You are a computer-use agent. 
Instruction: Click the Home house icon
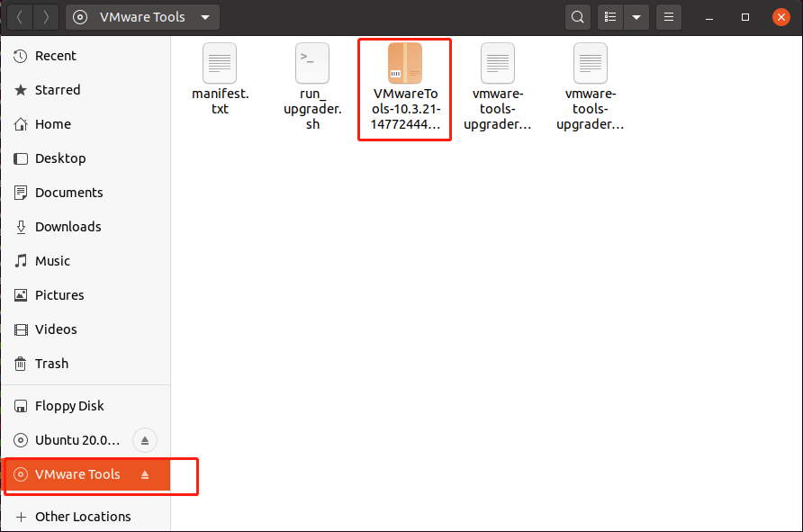point(21,124)
